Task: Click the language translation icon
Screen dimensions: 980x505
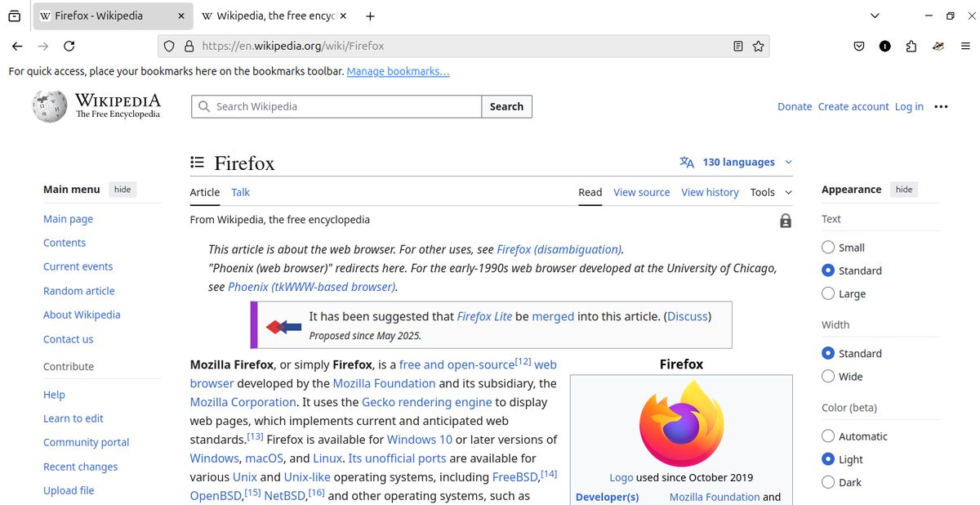Action: click(x=687, y=162)
